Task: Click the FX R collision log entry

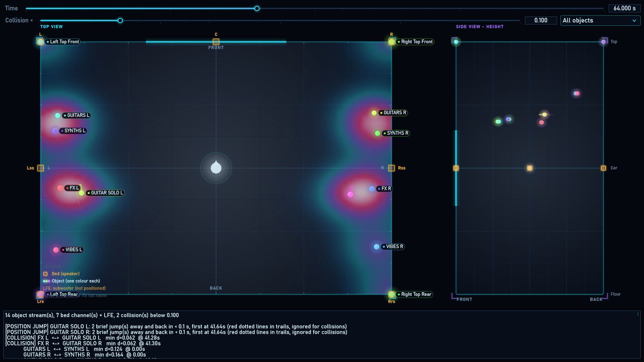Action: [83, 343]
